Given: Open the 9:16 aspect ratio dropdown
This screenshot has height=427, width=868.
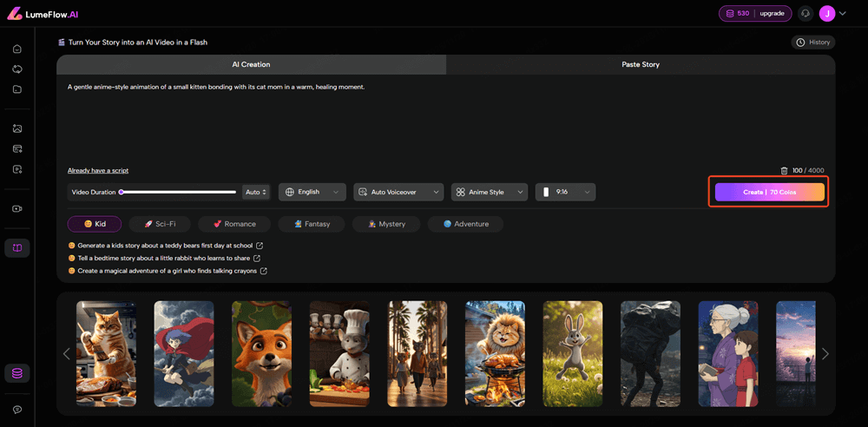Looking at the screenshot, I should [x=565, y=192].
